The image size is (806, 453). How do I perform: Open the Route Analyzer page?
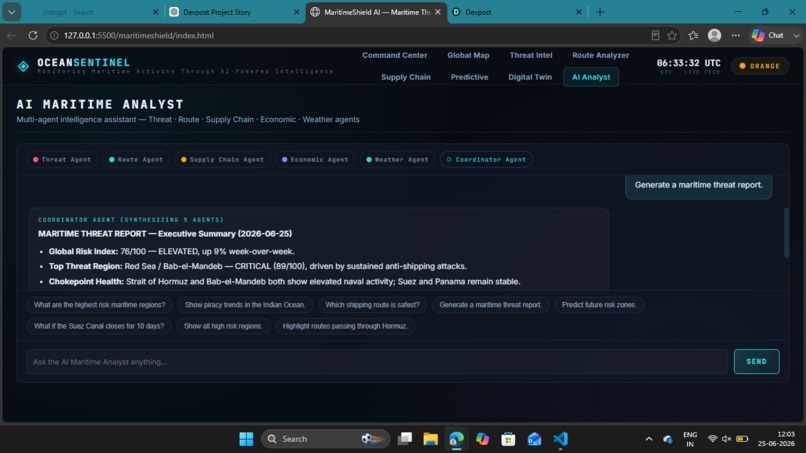(600, 55)
